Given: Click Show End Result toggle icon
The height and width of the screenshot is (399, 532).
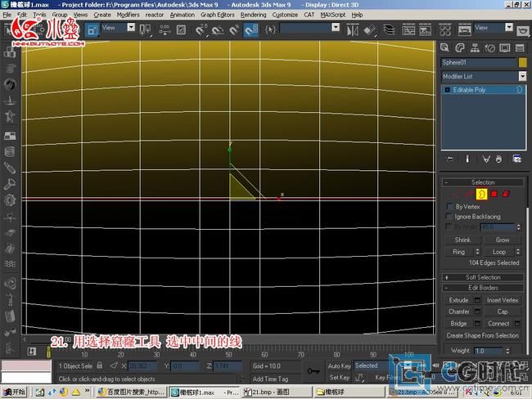Looking at the screenshot, I should coord(467,159).
